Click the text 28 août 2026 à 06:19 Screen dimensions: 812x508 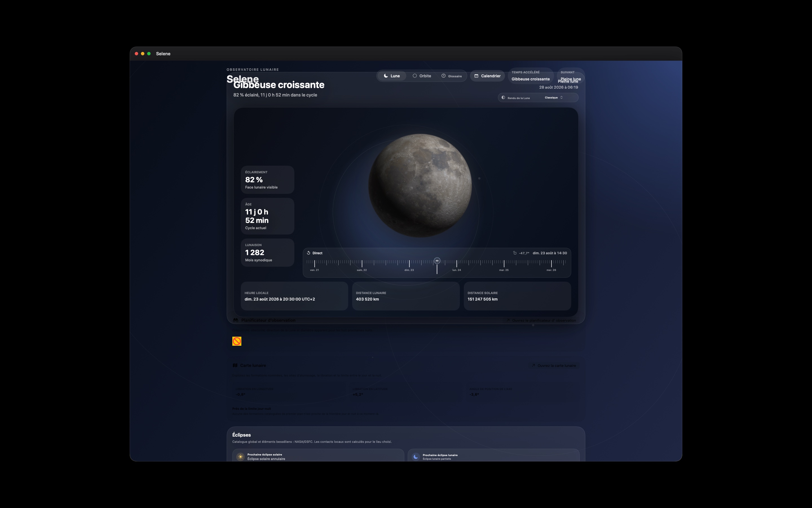pos(558,87)
